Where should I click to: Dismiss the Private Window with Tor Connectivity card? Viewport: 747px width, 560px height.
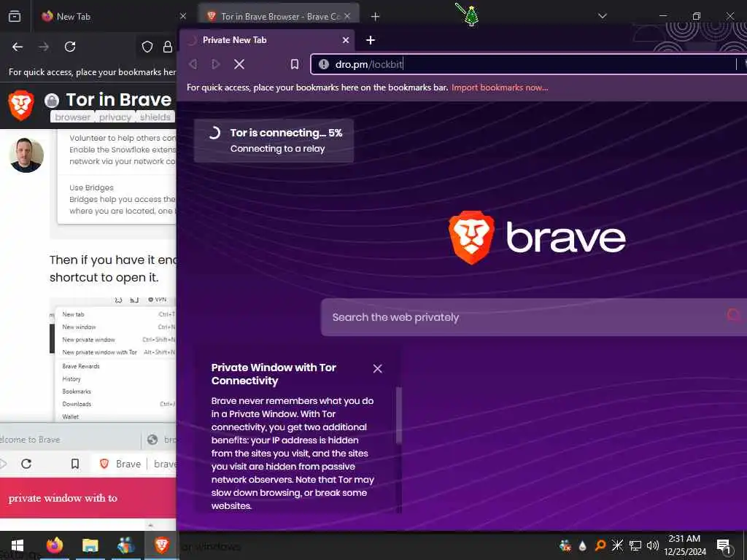(377, 368)
